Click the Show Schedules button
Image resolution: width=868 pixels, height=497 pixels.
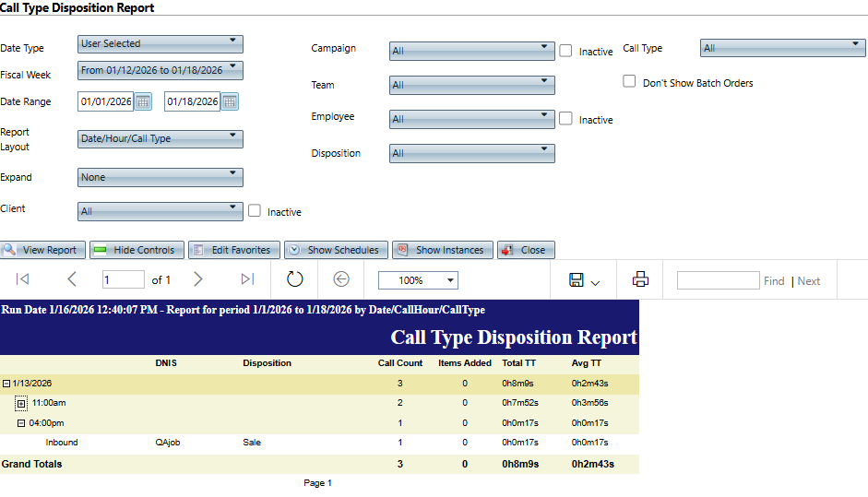coord(336,250)
